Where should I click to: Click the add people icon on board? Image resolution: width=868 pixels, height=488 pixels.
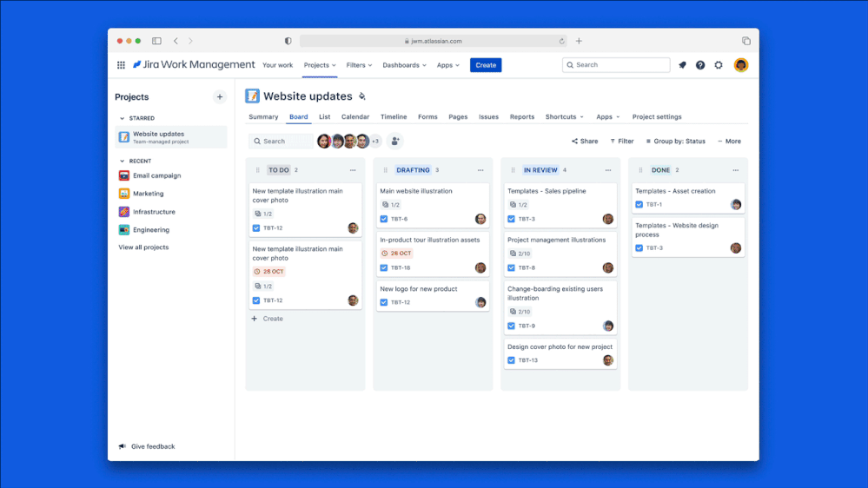click(x=394, y=141)
